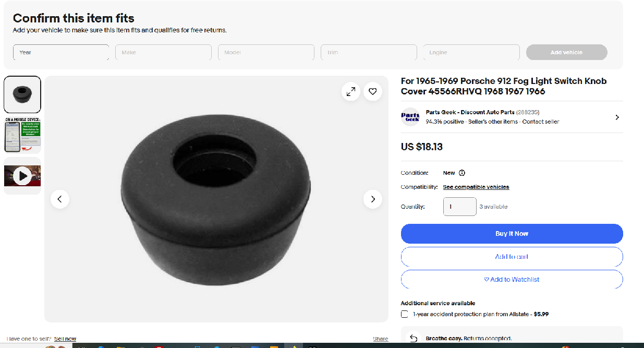The height and width of the screenshot is (348, 644).
Task: Select the first knob cover thumbnail
Action: click(x=22, y=94)
